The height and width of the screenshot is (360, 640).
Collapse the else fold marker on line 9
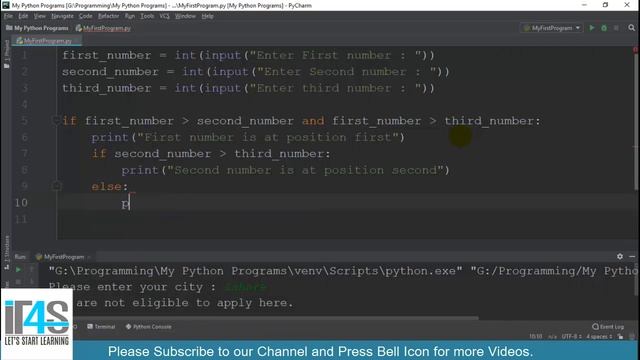coord(56,186)
